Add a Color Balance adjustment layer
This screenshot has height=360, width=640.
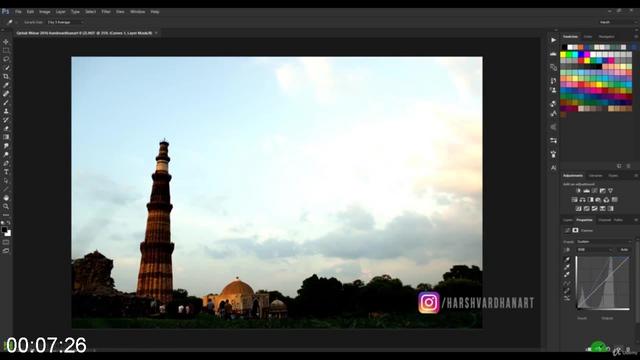pos(582,200)
